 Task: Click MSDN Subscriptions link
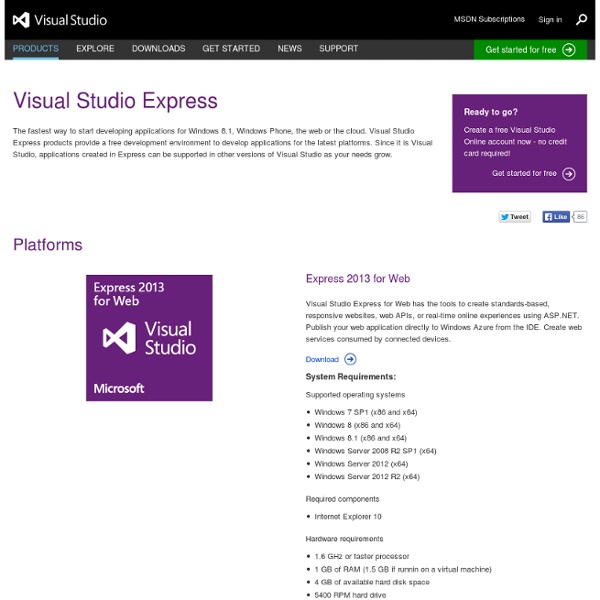(489, 19)
